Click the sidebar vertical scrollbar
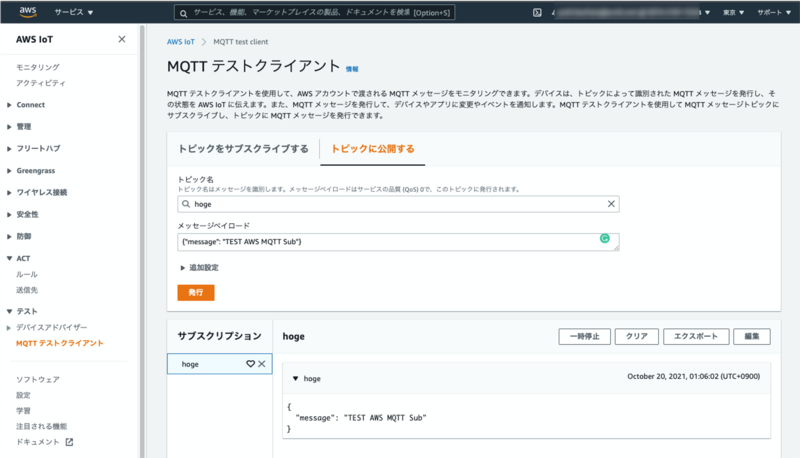The image size is (800, 458). [142, 240]
